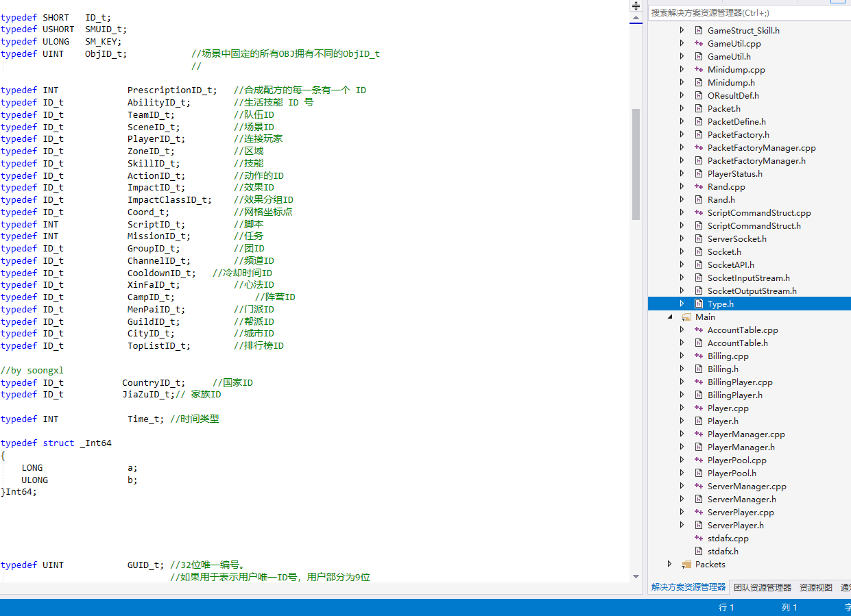Screen dimensions: 851x616
Task: Expand the Packets folder node
Action: pyautogui.click(x=670, y=564)
